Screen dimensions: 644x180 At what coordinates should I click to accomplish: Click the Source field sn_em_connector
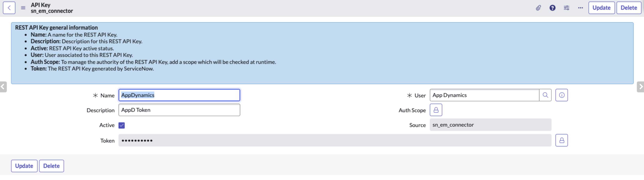point(490,125)
